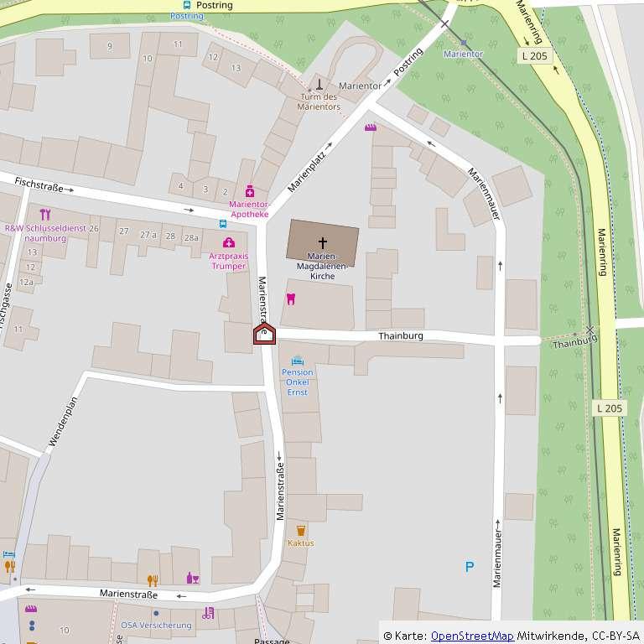The image size is (644, 644).
Task: Click the Kaktus pub icon
Action: tap(300, 530)
